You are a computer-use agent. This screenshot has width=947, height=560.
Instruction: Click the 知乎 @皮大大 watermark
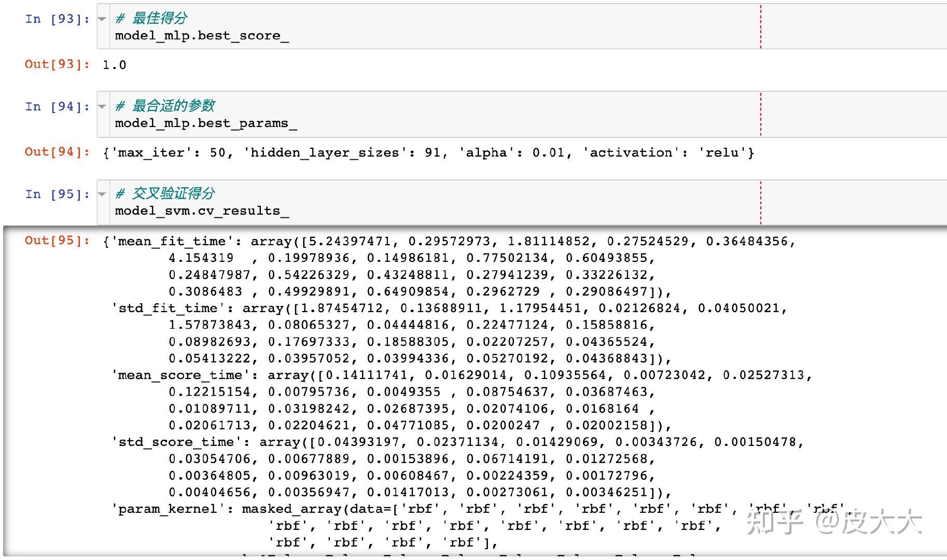[x=834, y=521]
